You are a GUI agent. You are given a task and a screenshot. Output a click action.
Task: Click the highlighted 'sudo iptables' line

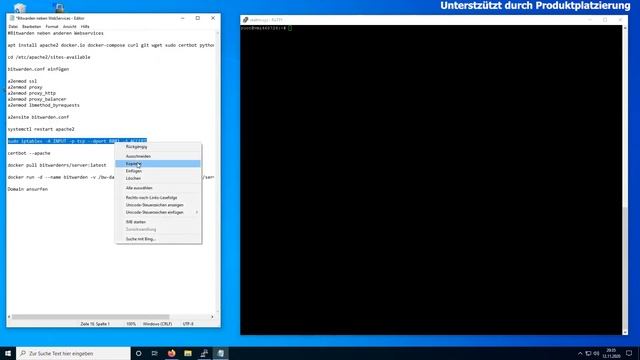(x=77, y=141)
